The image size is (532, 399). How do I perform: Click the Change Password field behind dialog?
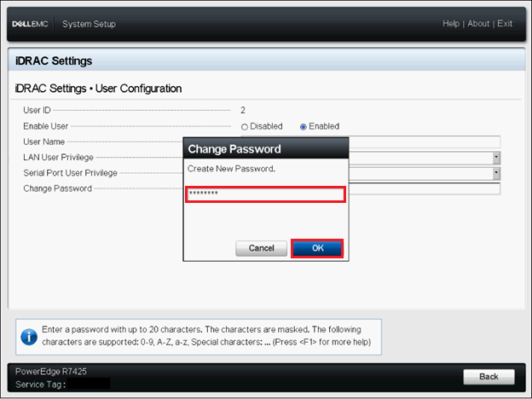[424, 188]
